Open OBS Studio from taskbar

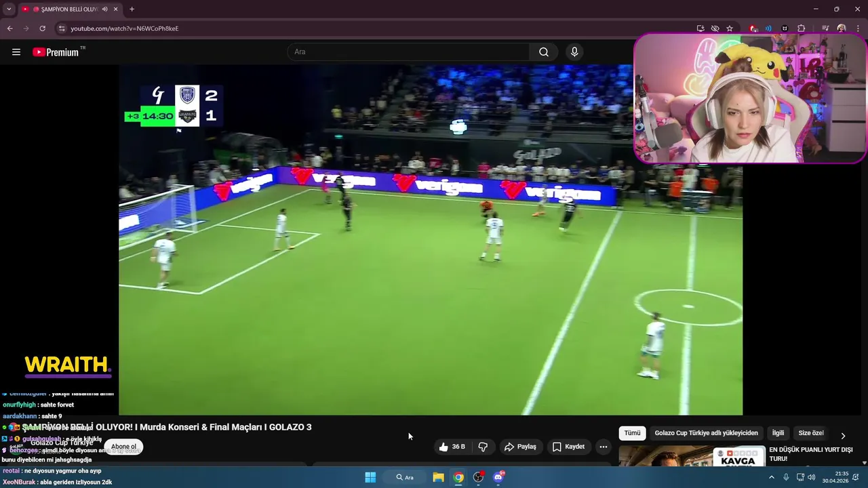479,477
